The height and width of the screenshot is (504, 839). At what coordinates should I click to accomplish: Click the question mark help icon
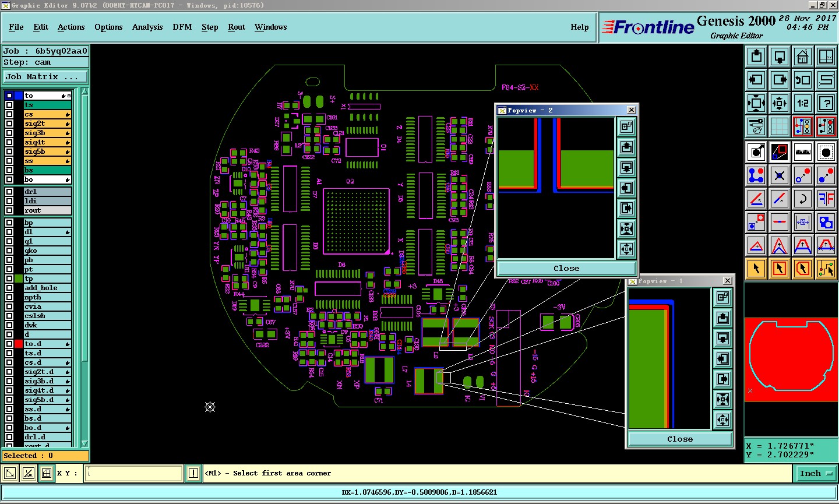(826, 103)
